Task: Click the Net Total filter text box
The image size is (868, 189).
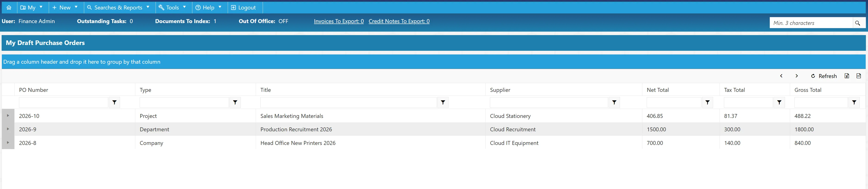Action: 674,102
